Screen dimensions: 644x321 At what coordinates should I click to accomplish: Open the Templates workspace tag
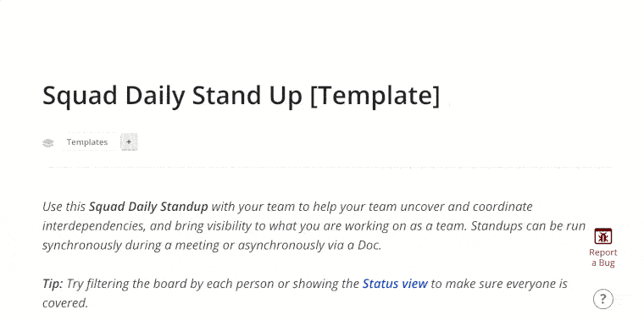pos(87,142)
